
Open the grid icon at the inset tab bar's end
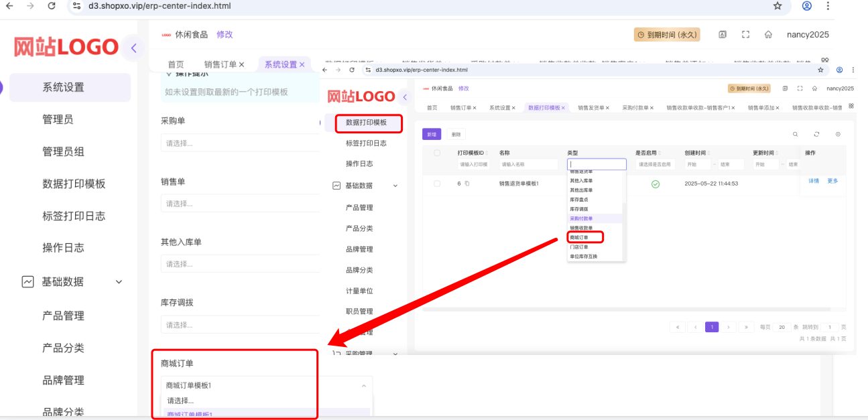tap(851, 106)
